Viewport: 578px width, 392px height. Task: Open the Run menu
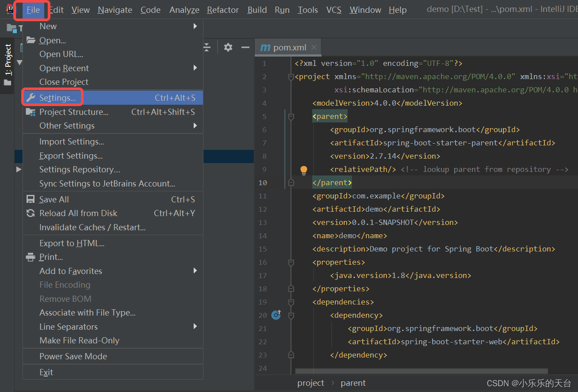[282, 10]
